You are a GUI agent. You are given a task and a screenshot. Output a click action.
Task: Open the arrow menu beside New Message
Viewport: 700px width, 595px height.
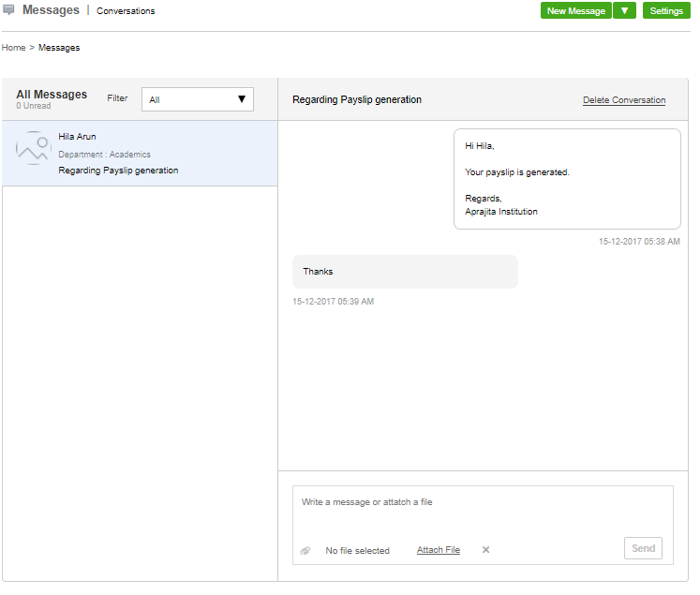click(625, 11)
